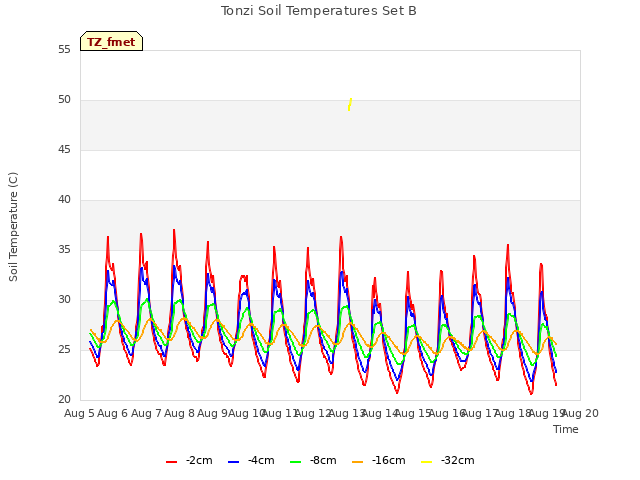Click the red -2cm peak on Aug 13

341,237
